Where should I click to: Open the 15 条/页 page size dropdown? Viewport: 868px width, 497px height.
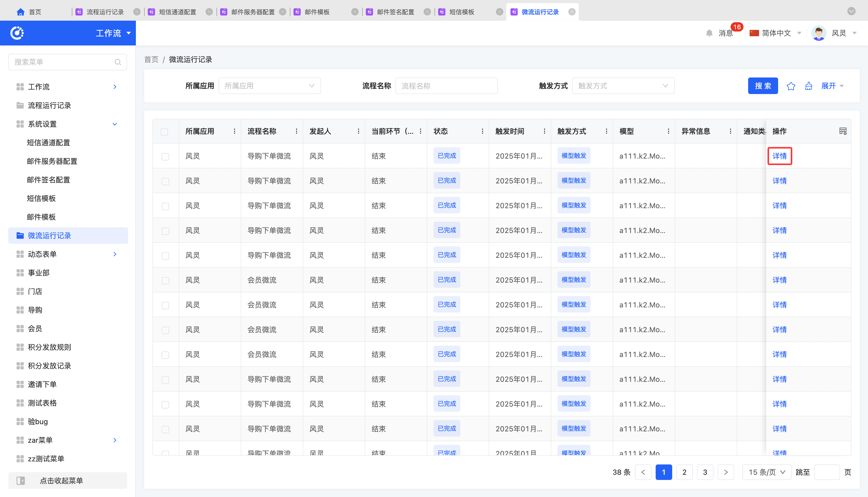[766, 472]
